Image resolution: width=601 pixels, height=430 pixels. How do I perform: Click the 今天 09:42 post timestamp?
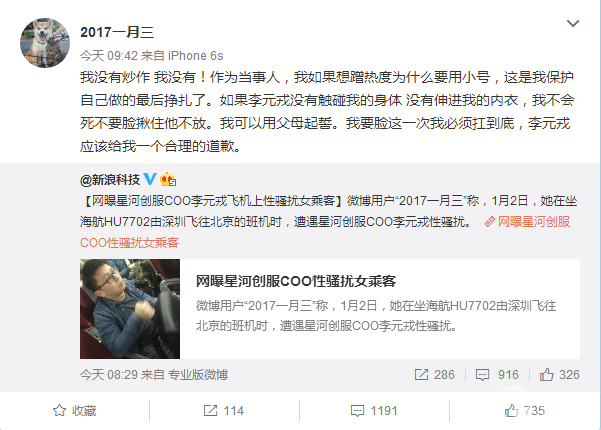point(109,56)
